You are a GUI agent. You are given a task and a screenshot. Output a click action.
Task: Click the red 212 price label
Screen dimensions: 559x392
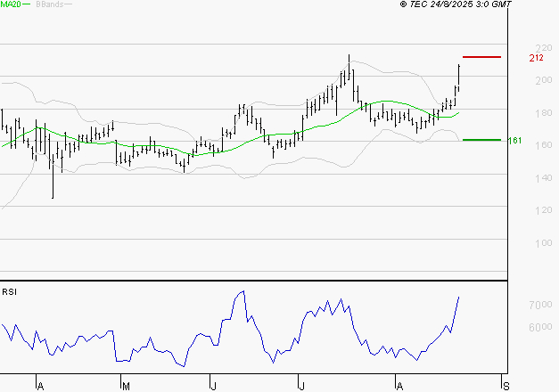(x=536, y=58)
